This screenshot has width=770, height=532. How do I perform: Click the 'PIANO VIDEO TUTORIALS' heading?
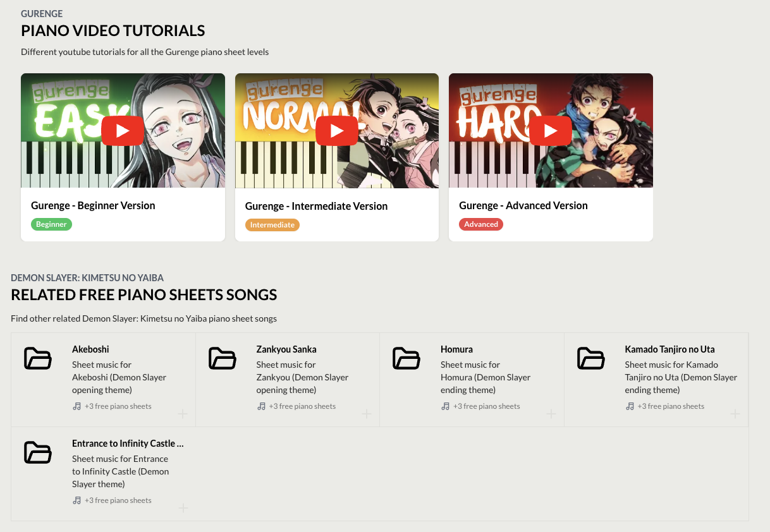[x=113, y=30]
